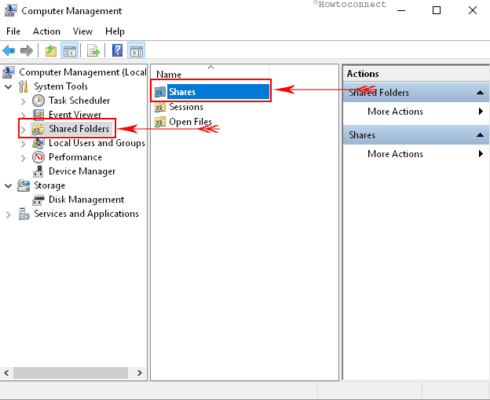Select Event Viewer in the tree
490x400 pixels.
coord(75,115)
